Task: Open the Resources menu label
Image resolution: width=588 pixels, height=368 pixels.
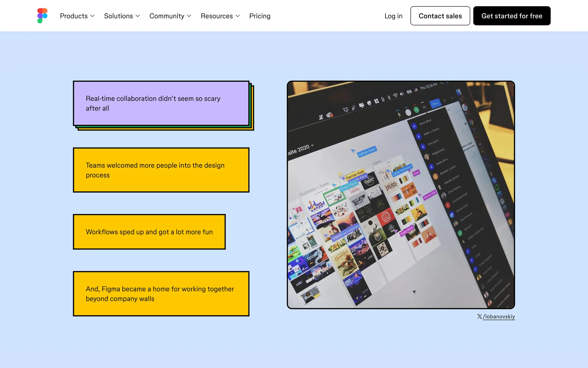Action: (217, 16)
